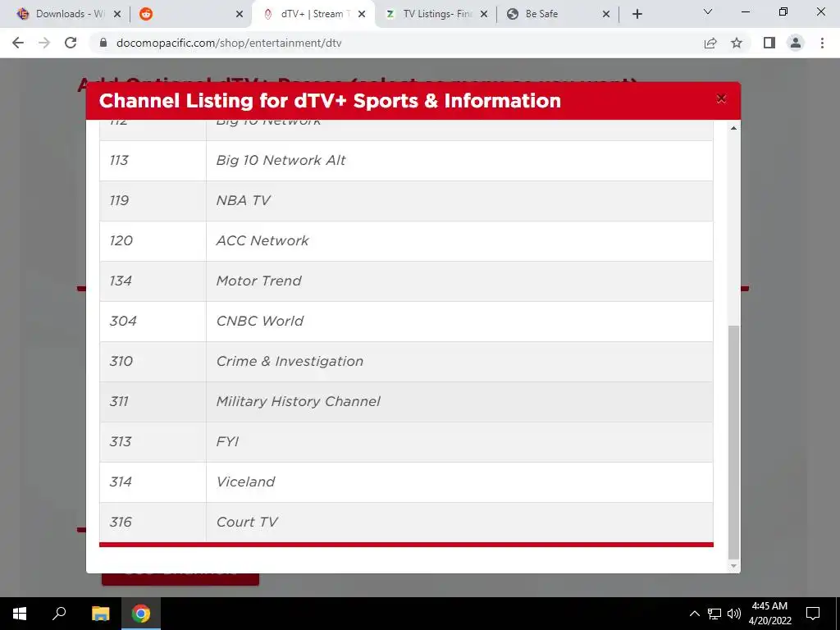Open the Windows Start menu
The height and width of the screenshot is (630, 840).
[20, 614]
